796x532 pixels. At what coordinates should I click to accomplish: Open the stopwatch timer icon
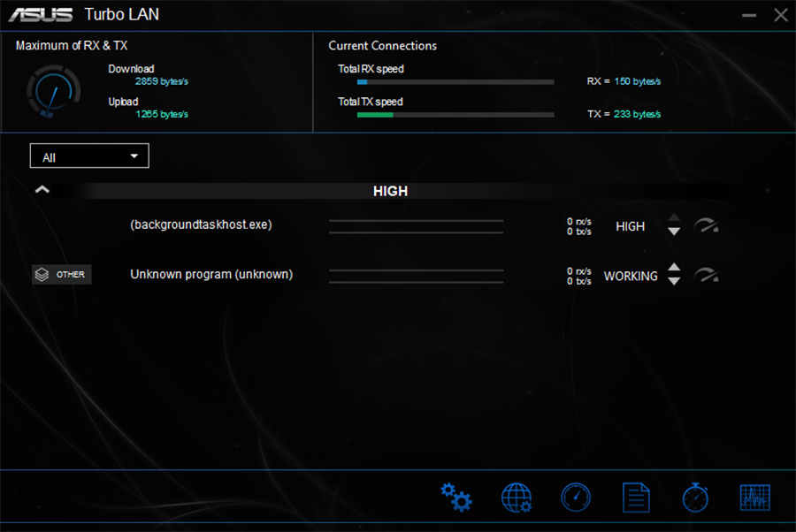pyautogui.click(x=695, y=498)
